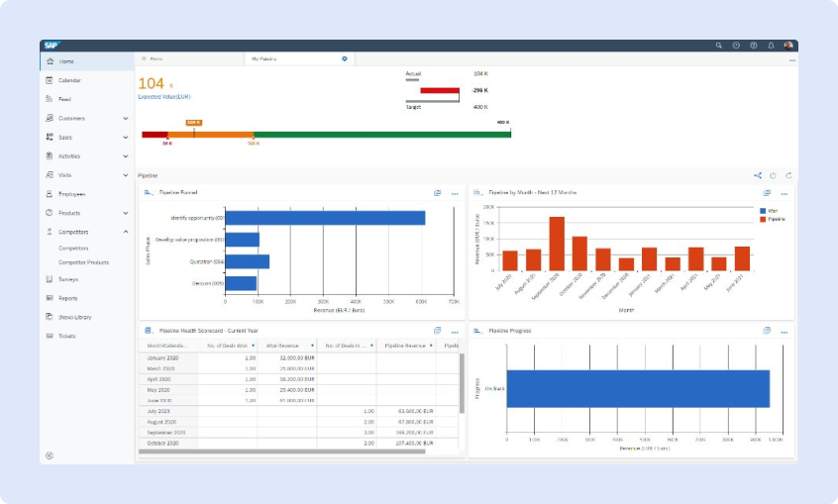Click the Products icon in sidebar
The image size is (838, 504).
50,212
